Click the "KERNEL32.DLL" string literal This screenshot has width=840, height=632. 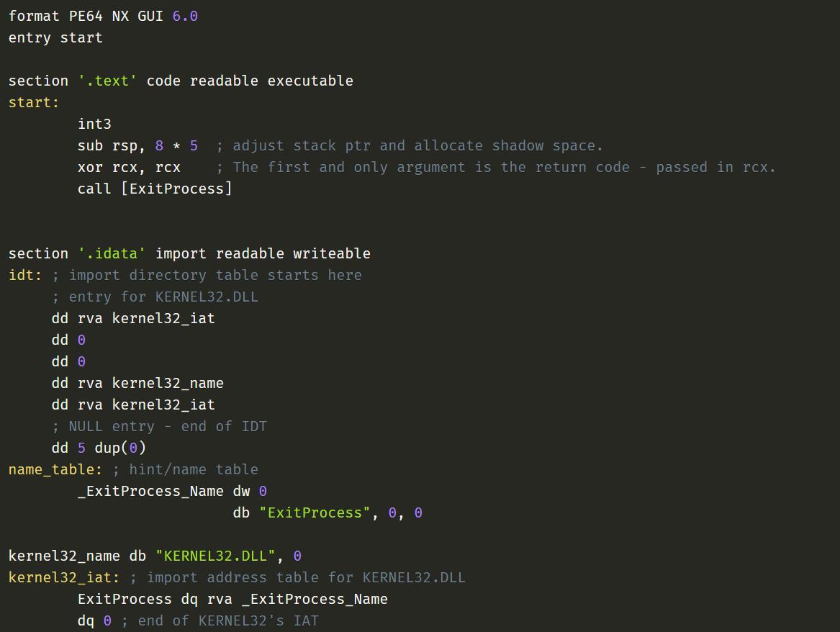point(215,556)
